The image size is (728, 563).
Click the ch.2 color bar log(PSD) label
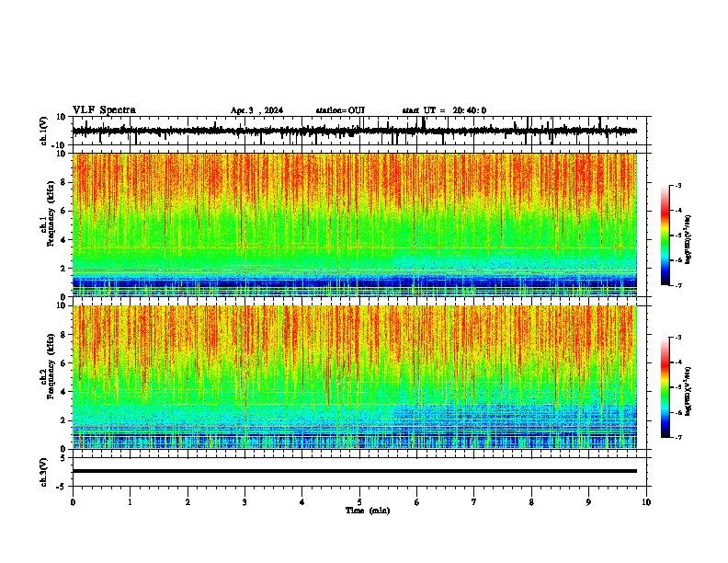[688, 391]
